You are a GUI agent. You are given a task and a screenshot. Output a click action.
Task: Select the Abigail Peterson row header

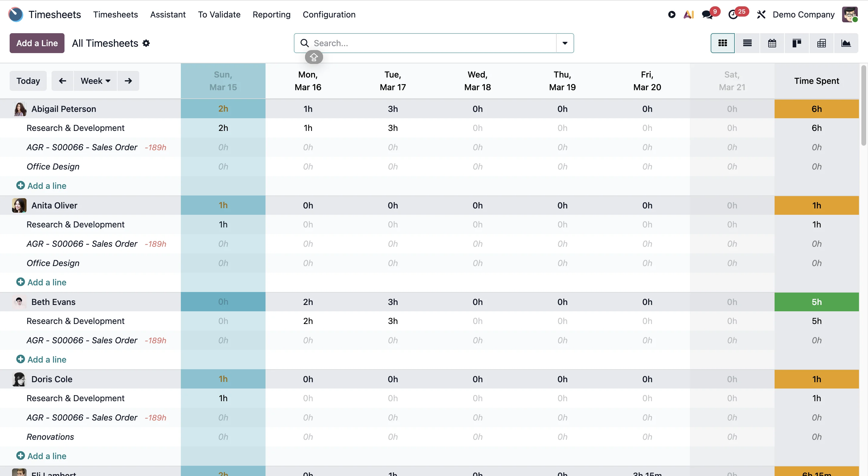pos(90,109)
